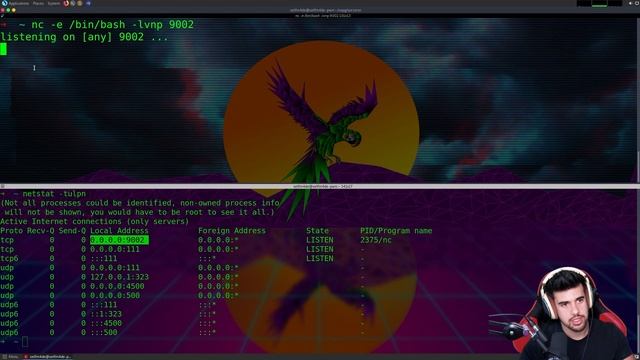Click the 'State' column header
This screenshot has height=360, width=640.
coord(317,231)
